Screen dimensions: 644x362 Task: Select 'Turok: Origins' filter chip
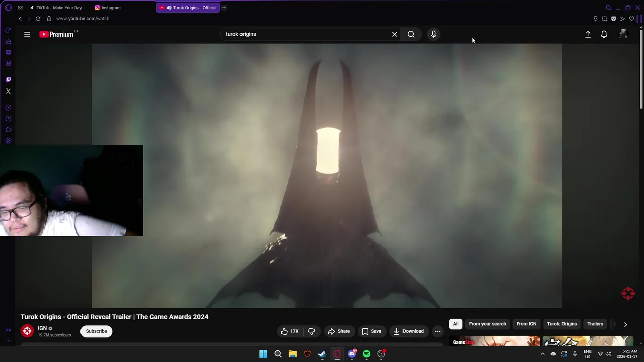click(x=562, y=324)
